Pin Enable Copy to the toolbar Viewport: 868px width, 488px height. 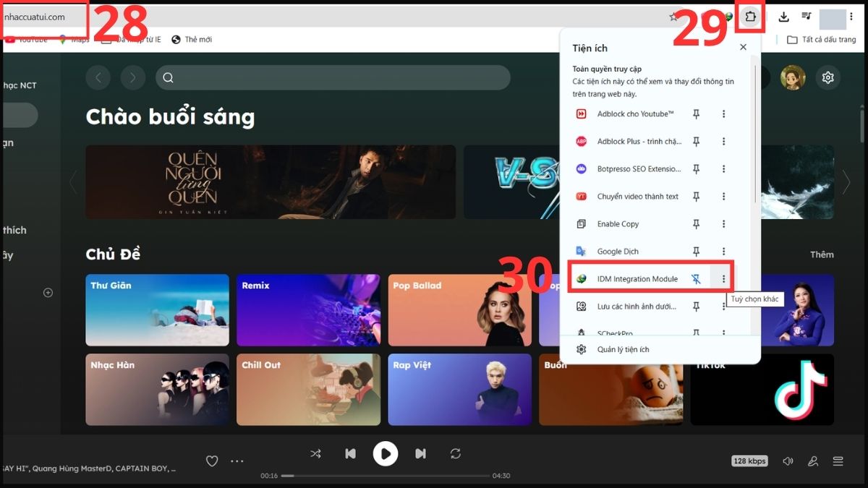coord(696,224)
